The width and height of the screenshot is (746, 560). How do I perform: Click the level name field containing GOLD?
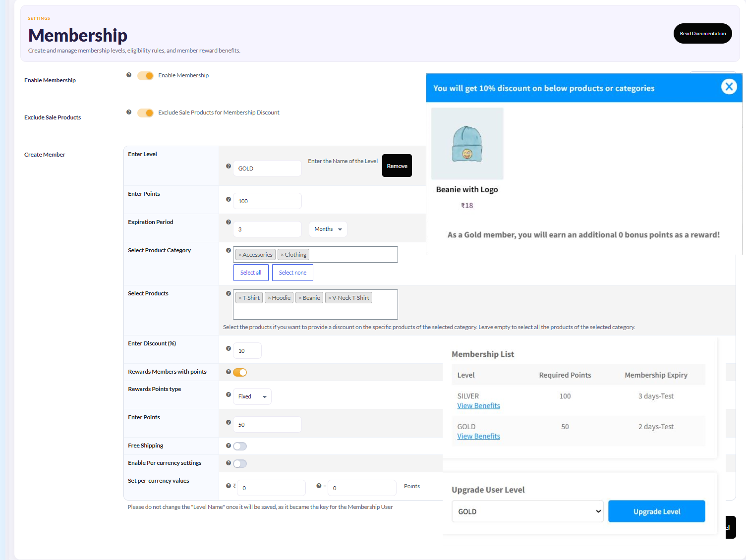tap(267, 168)
